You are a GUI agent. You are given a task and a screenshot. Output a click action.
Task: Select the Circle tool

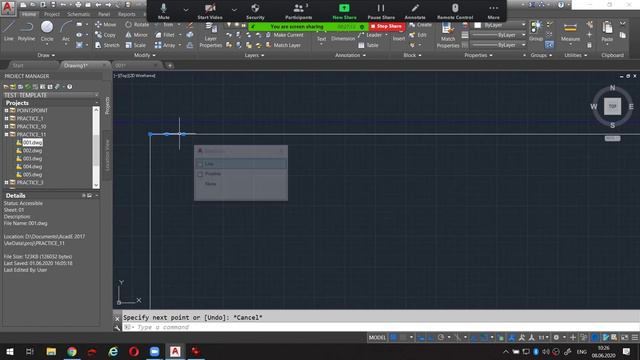point(47,31)
